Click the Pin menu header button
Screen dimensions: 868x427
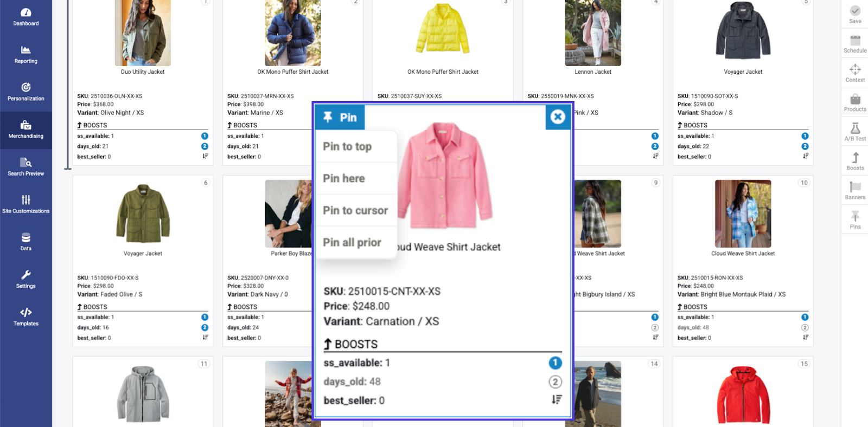[x=340, y=117]
